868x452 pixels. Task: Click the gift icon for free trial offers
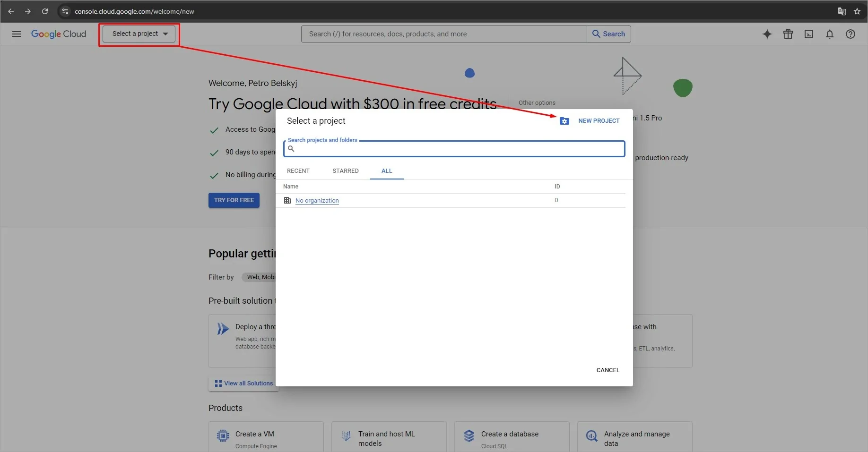pos(788,34)
